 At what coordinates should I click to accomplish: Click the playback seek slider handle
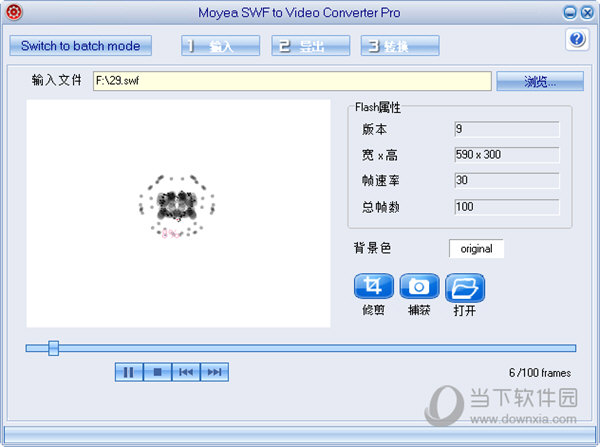(x=54, y=348)
